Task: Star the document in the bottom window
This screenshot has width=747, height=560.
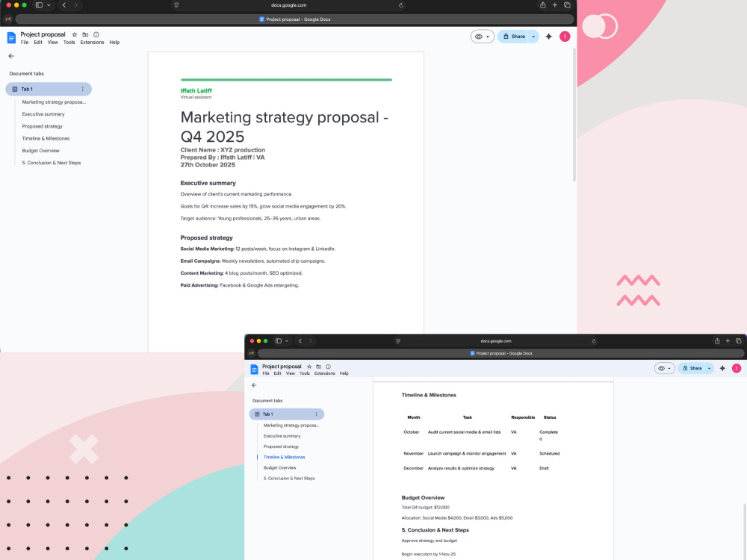Action: (x=309, y=367)
